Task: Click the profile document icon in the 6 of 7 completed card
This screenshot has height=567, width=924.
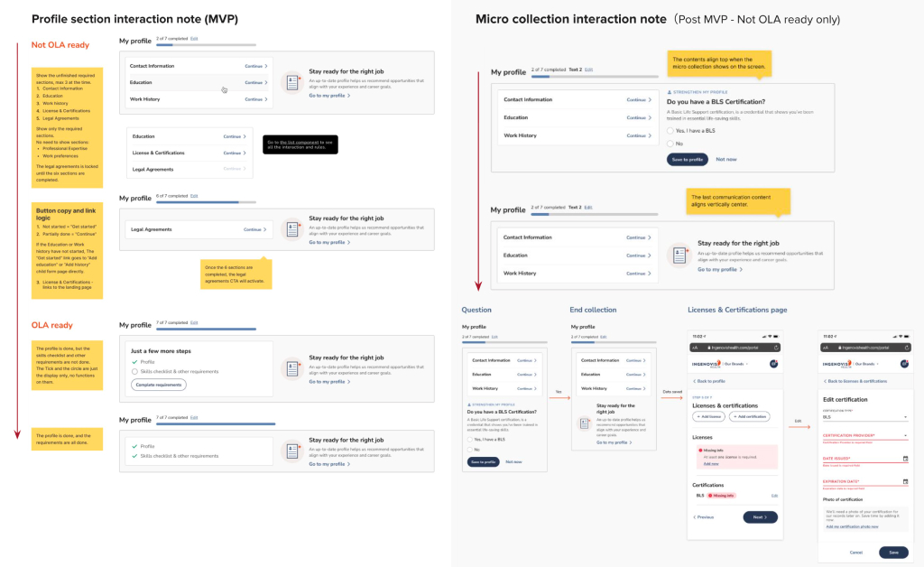Action: (x=292, y=229)
